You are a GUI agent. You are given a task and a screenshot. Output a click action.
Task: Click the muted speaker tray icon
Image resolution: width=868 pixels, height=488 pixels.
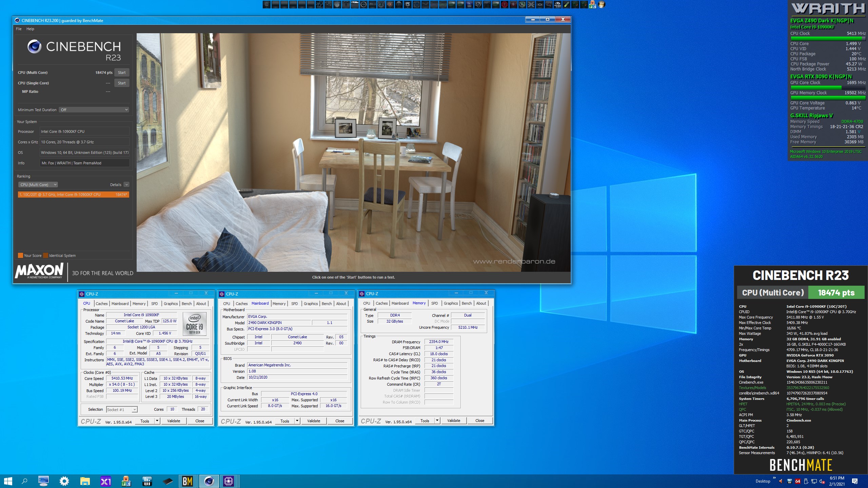[x=822, y=481]
